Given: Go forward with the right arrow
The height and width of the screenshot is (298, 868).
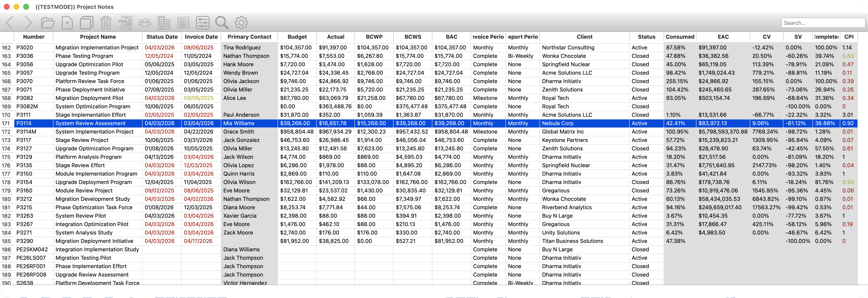Looking at the screenshot, I should (29, 23).
